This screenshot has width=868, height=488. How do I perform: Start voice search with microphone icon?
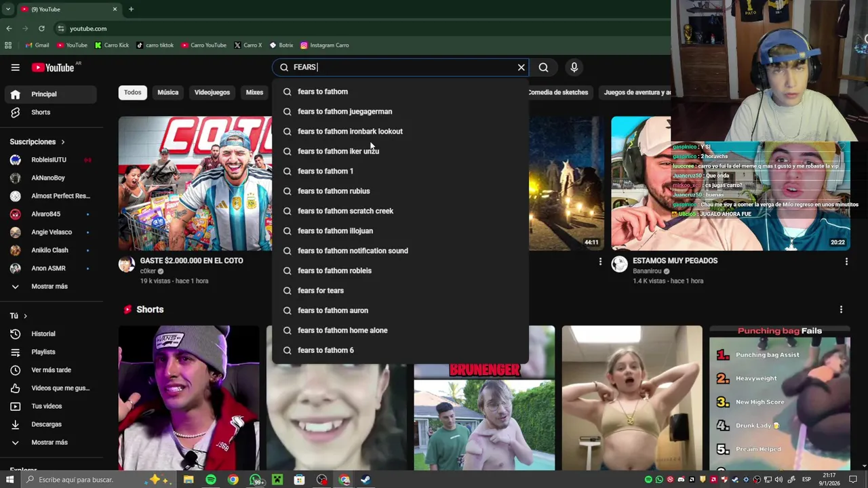pos(574,67)
